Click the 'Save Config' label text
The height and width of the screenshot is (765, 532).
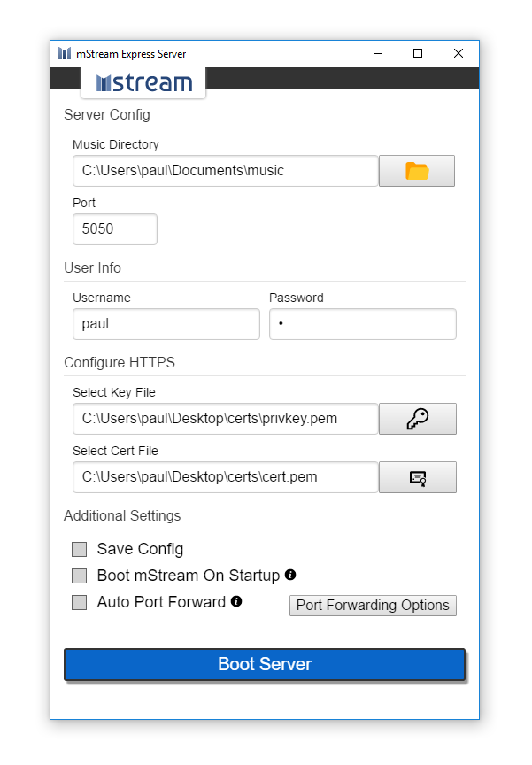point(141,549)
